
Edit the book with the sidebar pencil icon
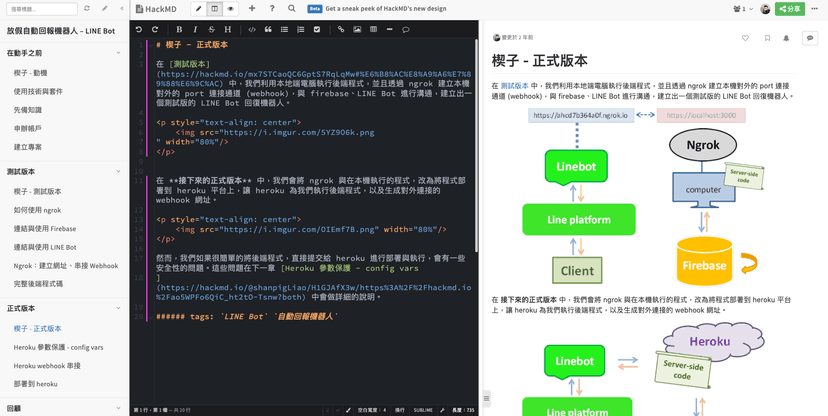coord(105,8)
